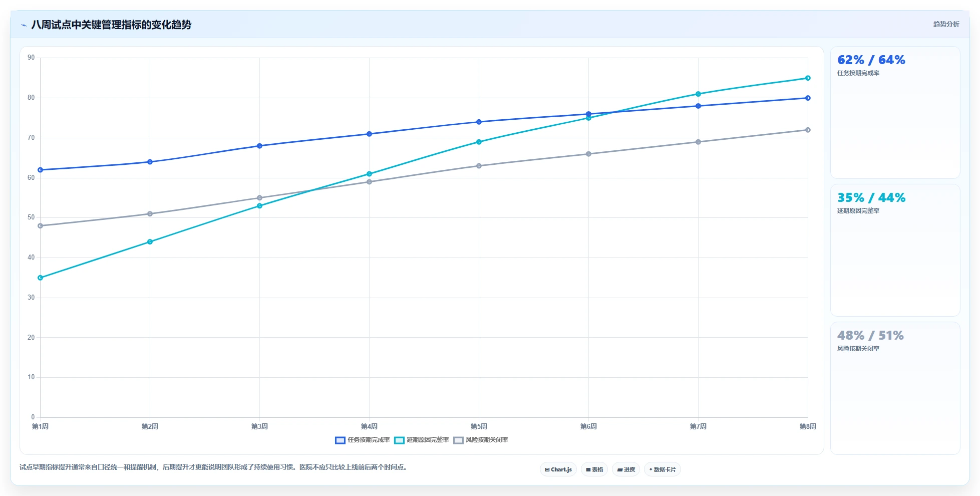Click the y-axis tick label 30
This screenshot has height=496, width=980.
[x=31, y=298]
